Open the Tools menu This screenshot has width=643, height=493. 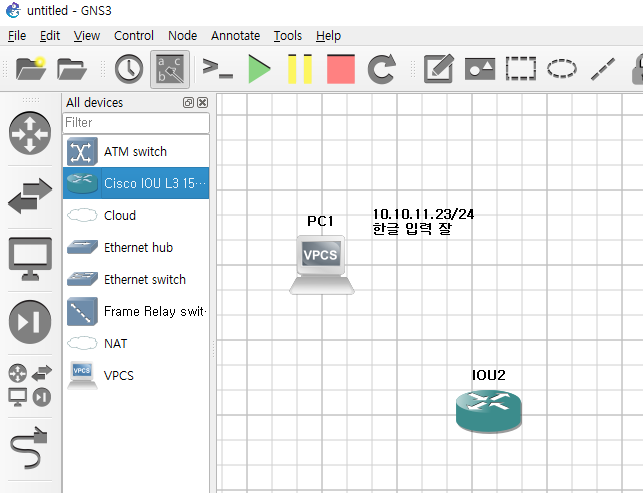pos(287,36)
